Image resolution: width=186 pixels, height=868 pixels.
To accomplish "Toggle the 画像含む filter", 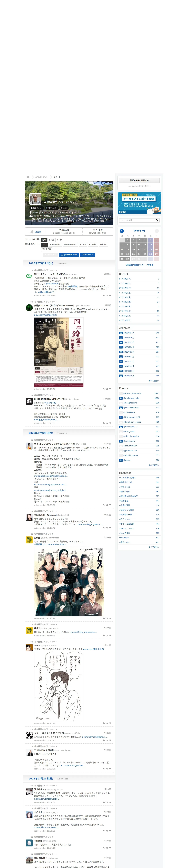I will (103, 245).
